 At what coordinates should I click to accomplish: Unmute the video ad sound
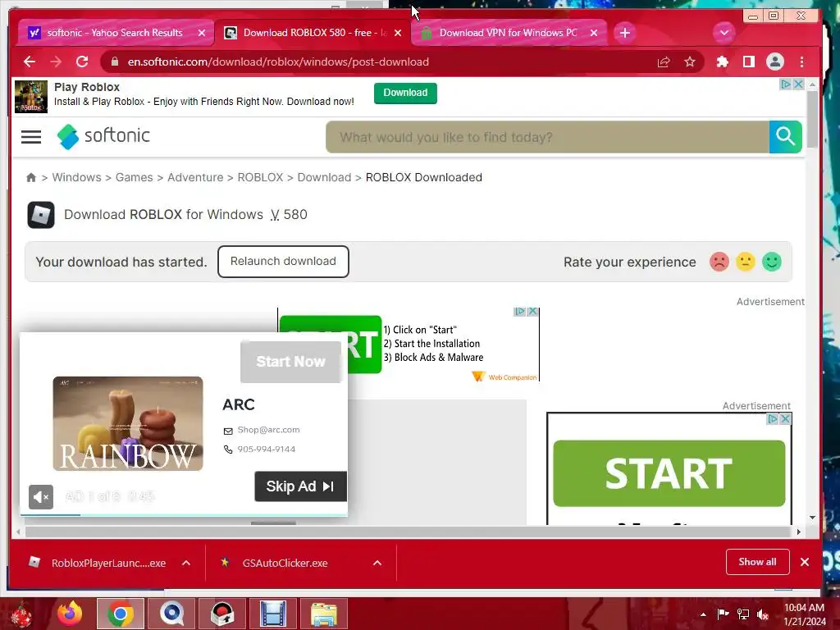41,497
